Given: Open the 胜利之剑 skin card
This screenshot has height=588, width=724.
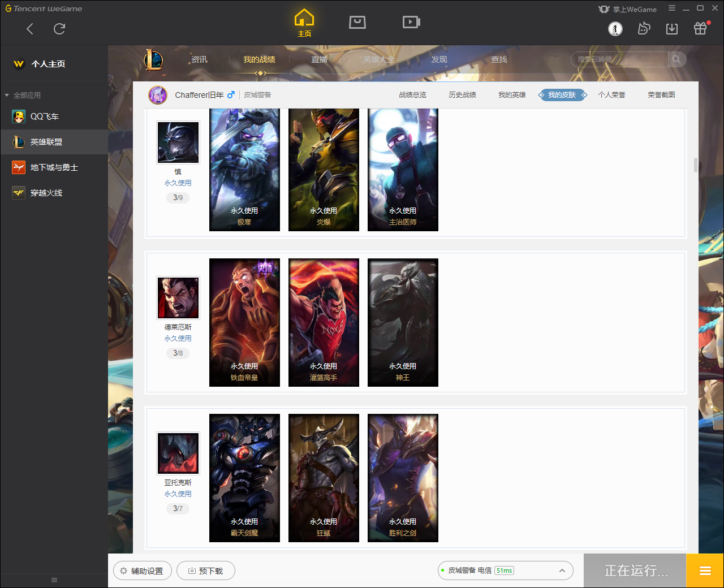Looking at the screenshot, I should tap(403, 478).
